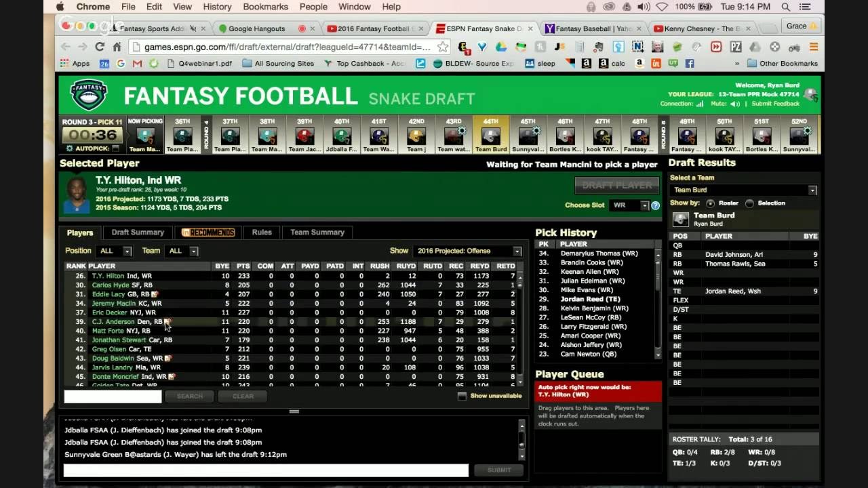The height and width of the screenshot is (488, 868).
Task: Open the Team Summary tab
Action: (x=317, y=232)
